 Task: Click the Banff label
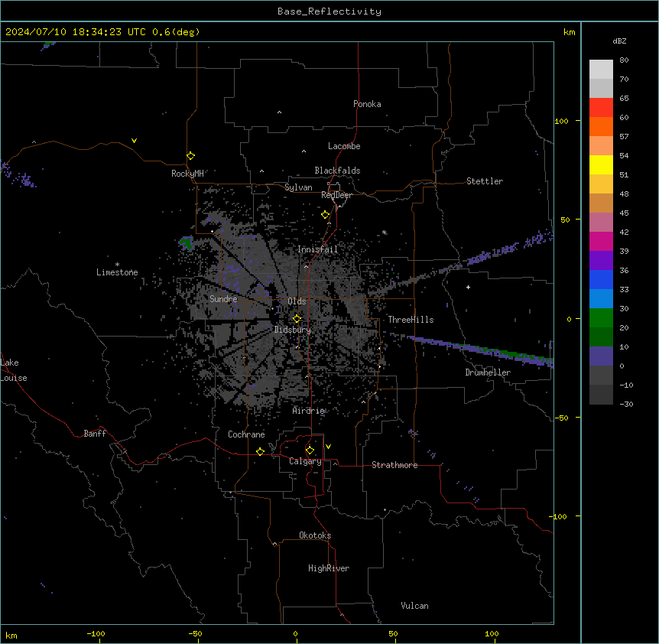(x=95, y=434)
